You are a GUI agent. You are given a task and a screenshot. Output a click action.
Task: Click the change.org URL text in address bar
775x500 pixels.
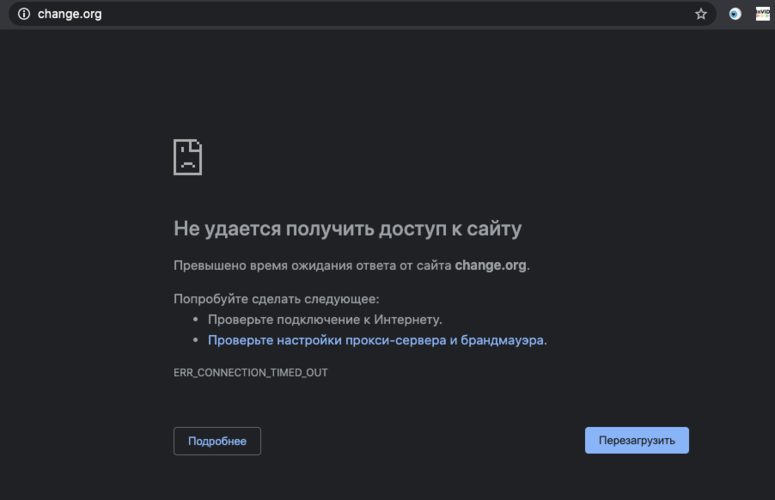click(69, 14)
